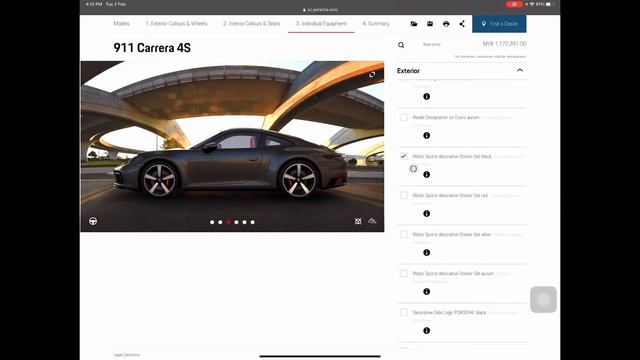Image resolution: width=640 pixels, height=360 pixels.
Task: Select the first image carousel dot
Action: tap(212, 222)
